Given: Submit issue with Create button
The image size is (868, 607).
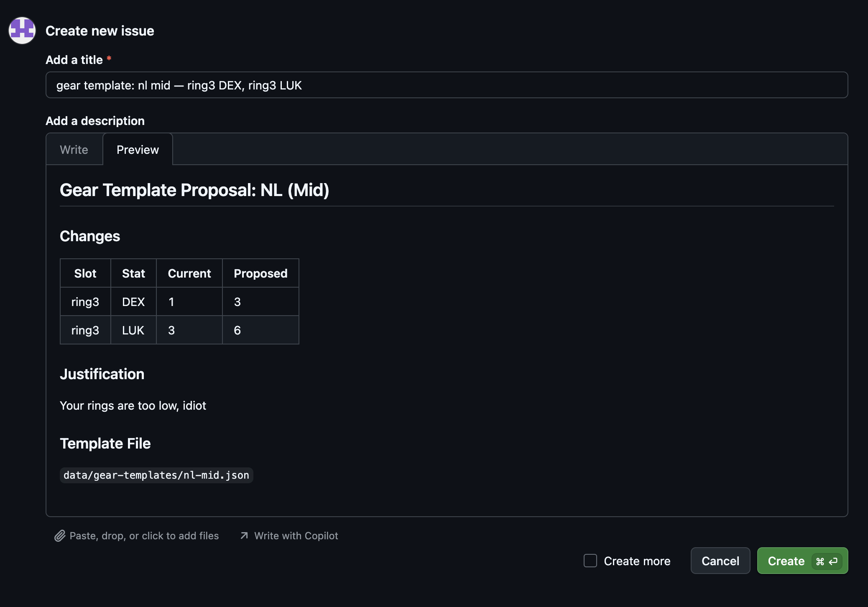Looking at the screenshot, I should coord(786,561).
